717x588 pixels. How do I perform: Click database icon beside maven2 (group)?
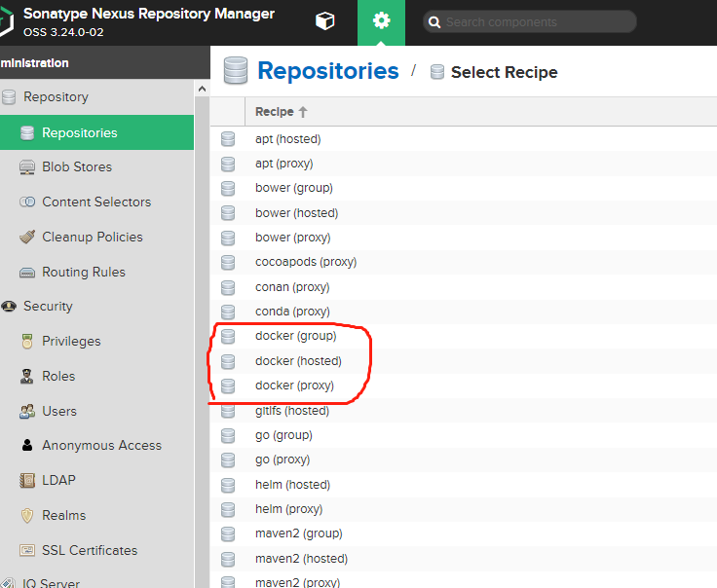point(228,533)
